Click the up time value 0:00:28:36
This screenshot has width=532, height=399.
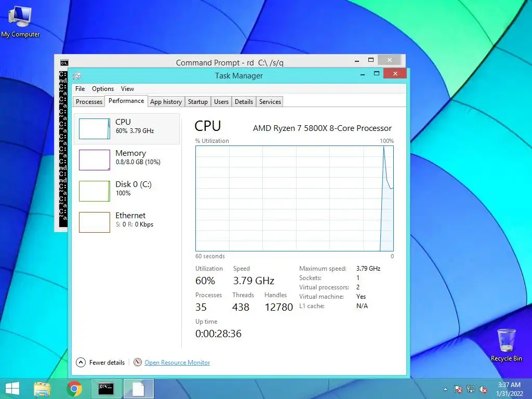[219, 334]
